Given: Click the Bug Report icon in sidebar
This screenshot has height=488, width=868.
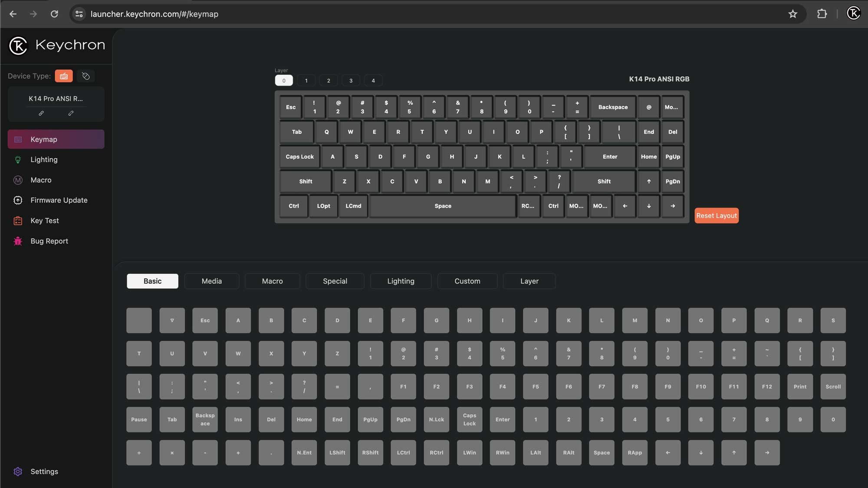Looking at the screenshot, I should coord(18,241).
